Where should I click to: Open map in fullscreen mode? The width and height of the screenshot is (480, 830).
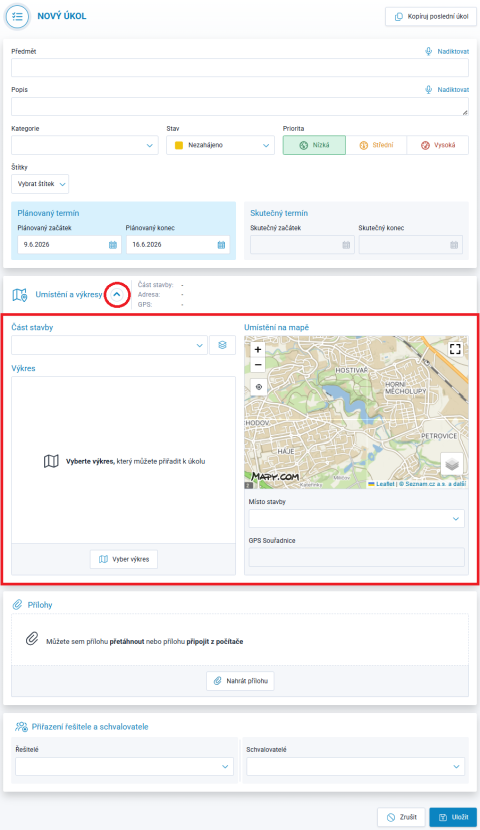(455, 349)
